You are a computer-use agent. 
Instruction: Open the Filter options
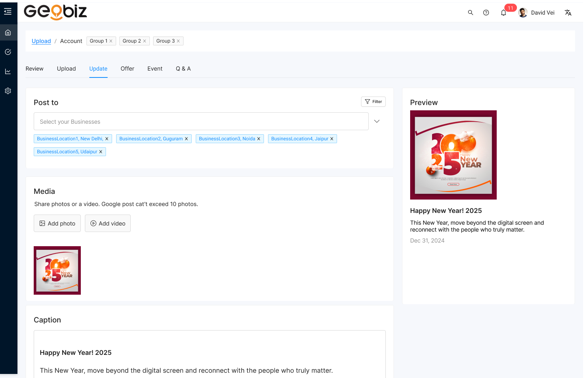(x=373, y=102)
